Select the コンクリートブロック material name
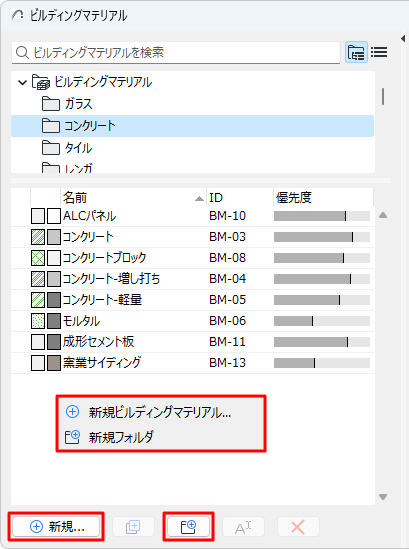The height and width of the screenshot is (549, 409). pyautogui.click(x=104, y=258)
